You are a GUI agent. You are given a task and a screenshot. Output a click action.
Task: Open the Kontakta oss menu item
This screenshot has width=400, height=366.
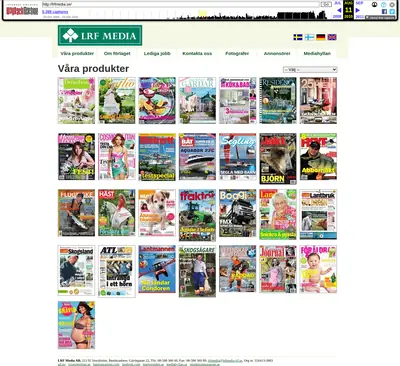(197, 53)
